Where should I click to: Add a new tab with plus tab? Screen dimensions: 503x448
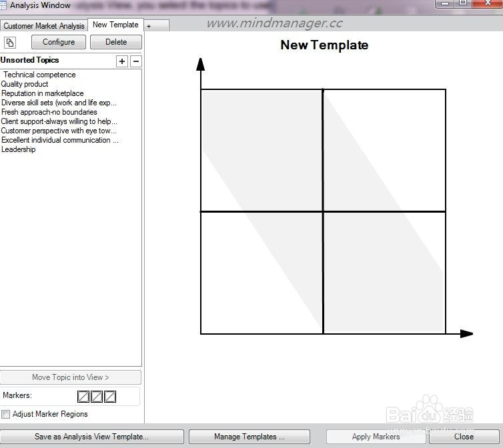pyautogui.click(x=156, y=26)
